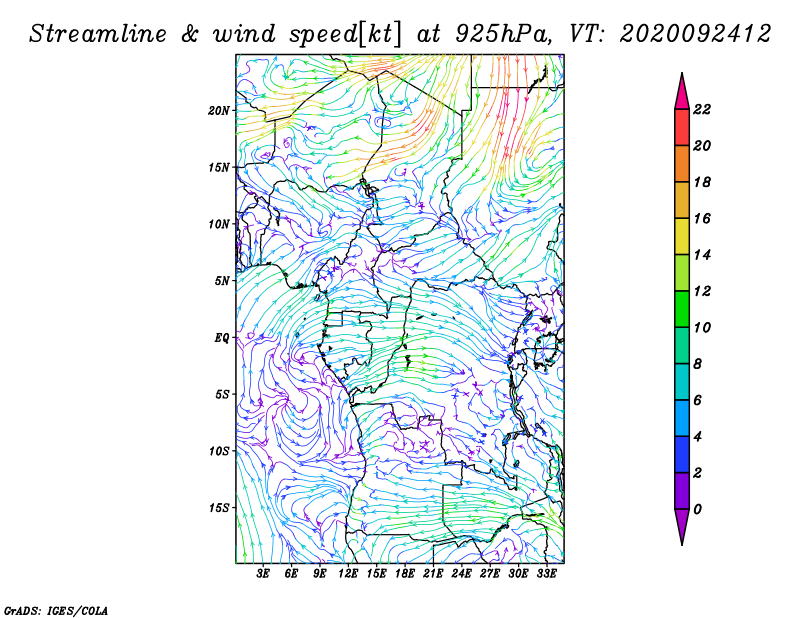Click the purple lower arrow of colorbar

(x=682, y=527)
